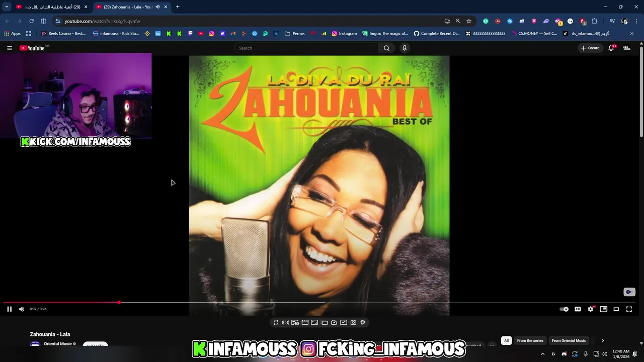Click the cinema clapperboard icon under the player
Viewport: 644px width, 362px height.
tap(305, 322)
